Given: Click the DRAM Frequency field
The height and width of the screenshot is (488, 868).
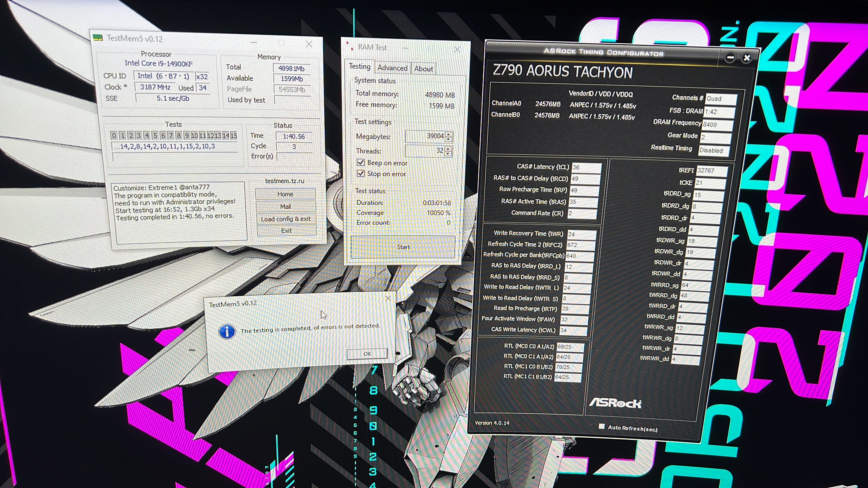Looking at the screenshot, I should point(717,125).
